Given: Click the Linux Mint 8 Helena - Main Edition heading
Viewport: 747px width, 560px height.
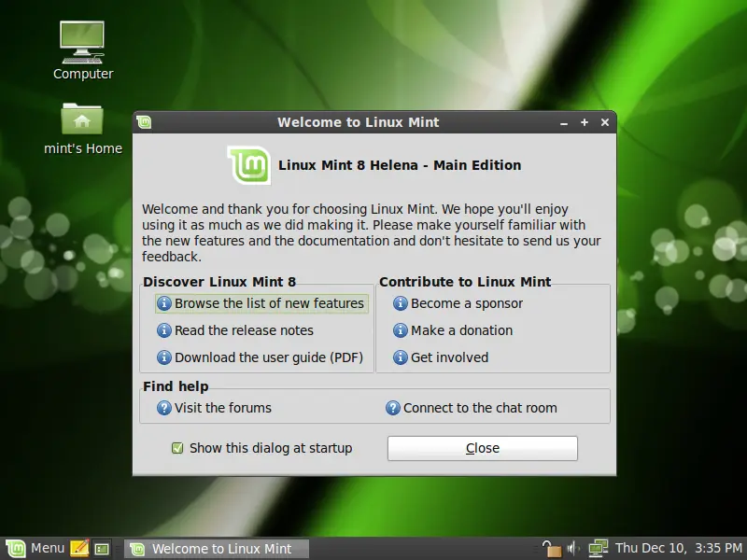Looking at the screenshot, I should coord(400,165).
